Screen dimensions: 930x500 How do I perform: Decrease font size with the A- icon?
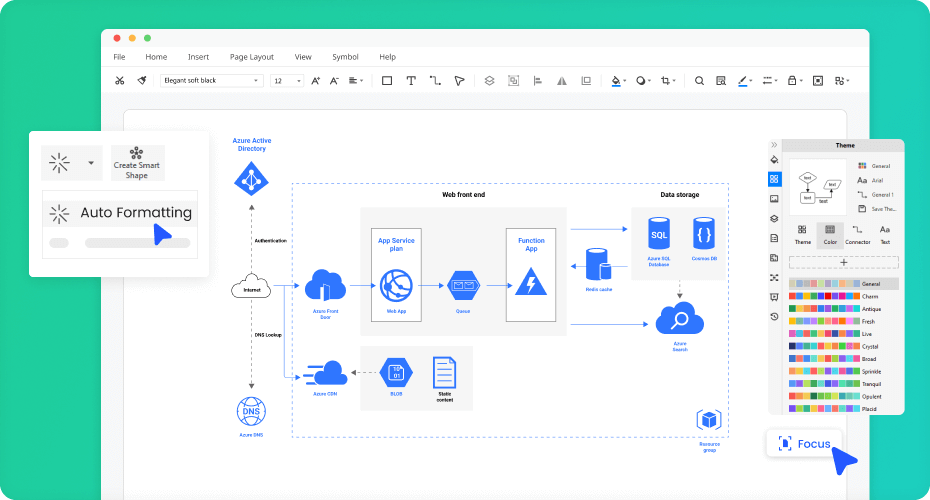click(334, 81)
